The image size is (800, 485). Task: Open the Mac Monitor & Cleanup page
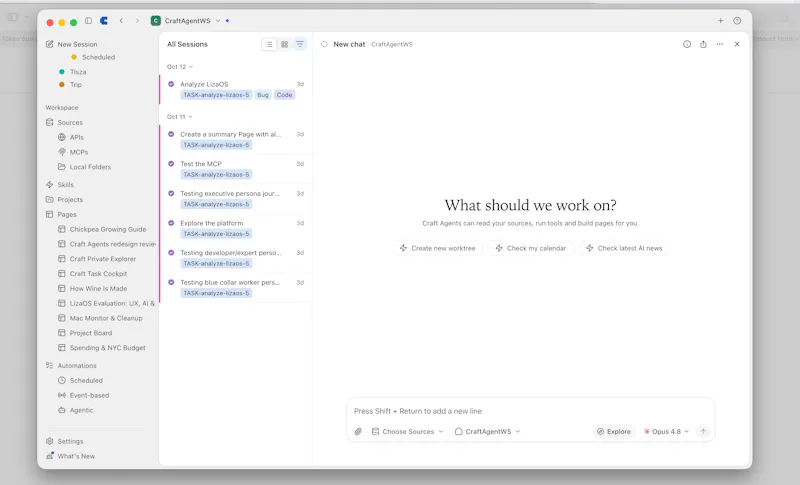pos(100,318)
